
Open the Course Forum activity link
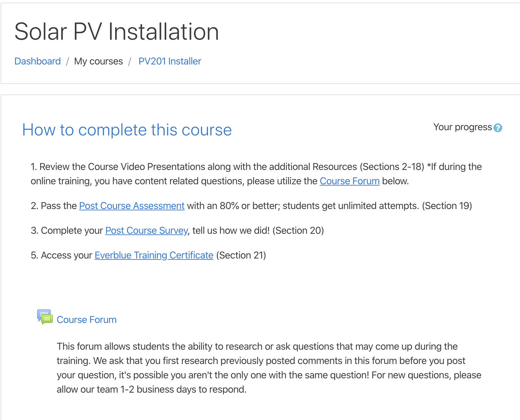[x=86, y=320]
